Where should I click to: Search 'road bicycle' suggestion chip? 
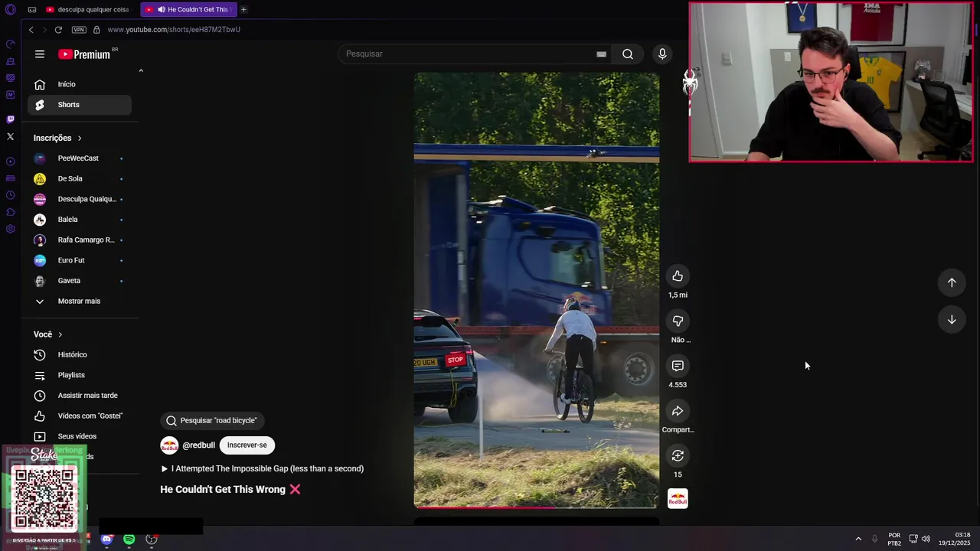pos(212,420)
